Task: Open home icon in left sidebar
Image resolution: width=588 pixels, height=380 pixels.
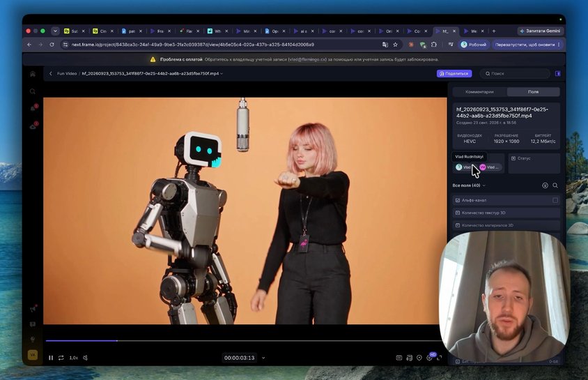Action: click(33, 74)
